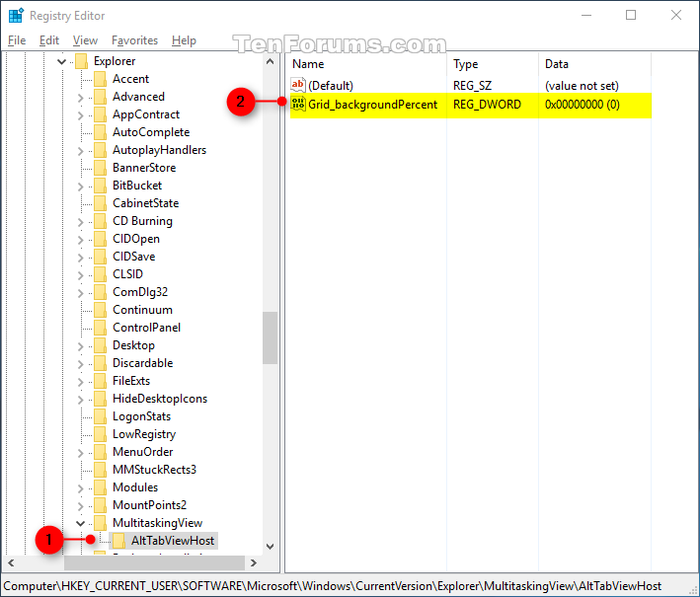
Task: Click the tree horizontal scroll right arrow
Action: pyautogui.click(x=254, y=563)
